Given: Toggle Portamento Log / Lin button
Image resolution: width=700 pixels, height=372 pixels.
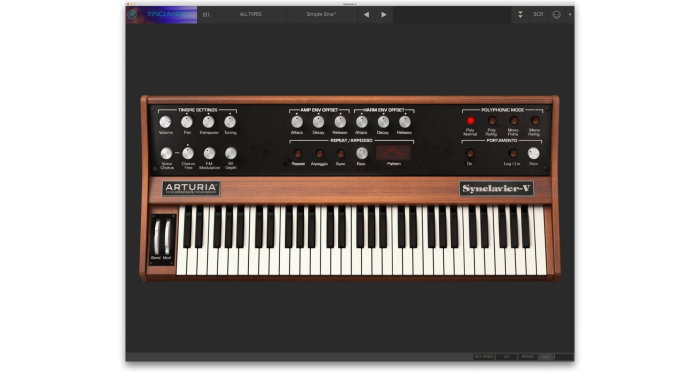Looking at the screenshot, I should (512, 153).
